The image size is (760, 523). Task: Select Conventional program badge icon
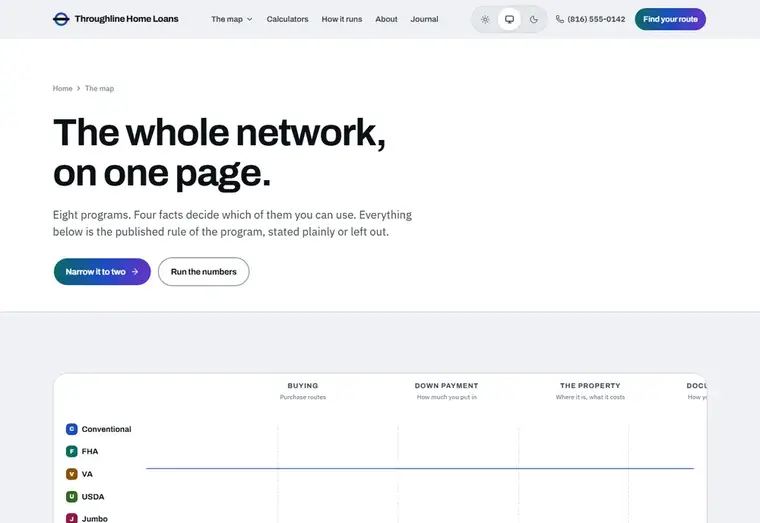[72, 429]
